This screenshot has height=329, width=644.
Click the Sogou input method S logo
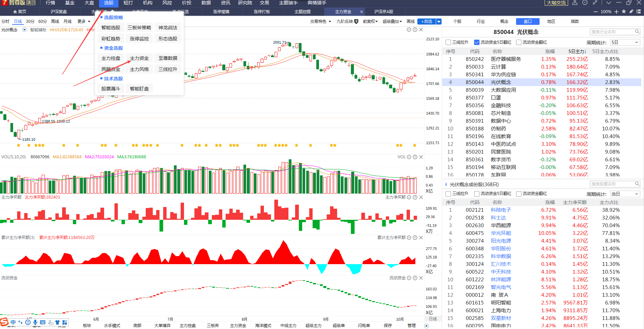[x=4, y=322]
